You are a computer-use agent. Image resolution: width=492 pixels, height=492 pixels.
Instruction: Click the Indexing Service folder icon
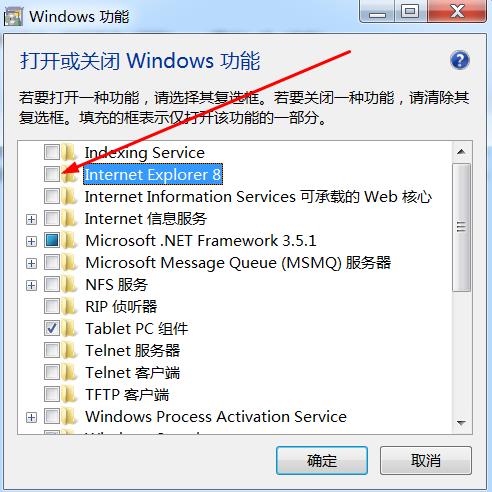(70, 153)
